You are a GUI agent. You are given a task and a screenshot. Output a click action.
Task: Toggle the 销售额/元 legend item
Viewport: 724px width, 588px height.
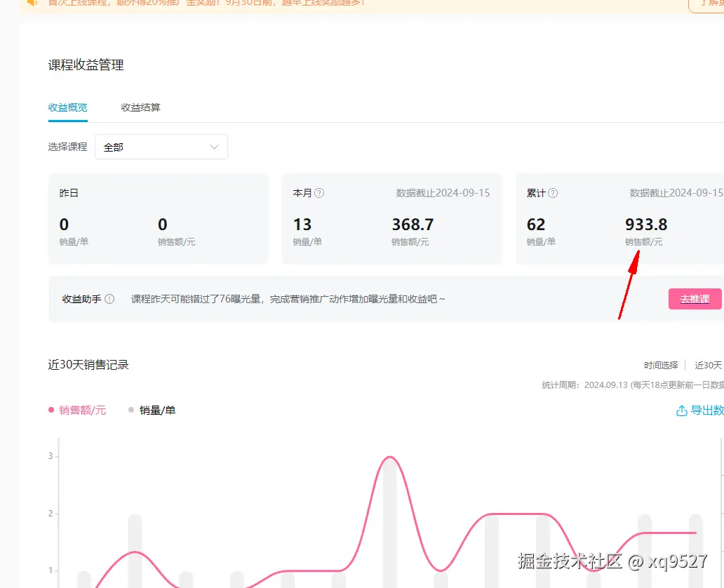click(78, 410)
